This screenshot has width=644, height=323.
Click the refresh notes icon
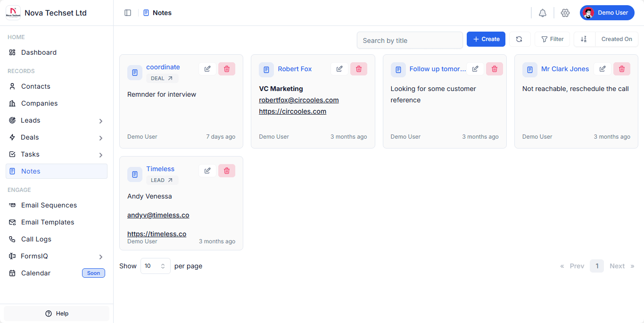pos(519,39)
